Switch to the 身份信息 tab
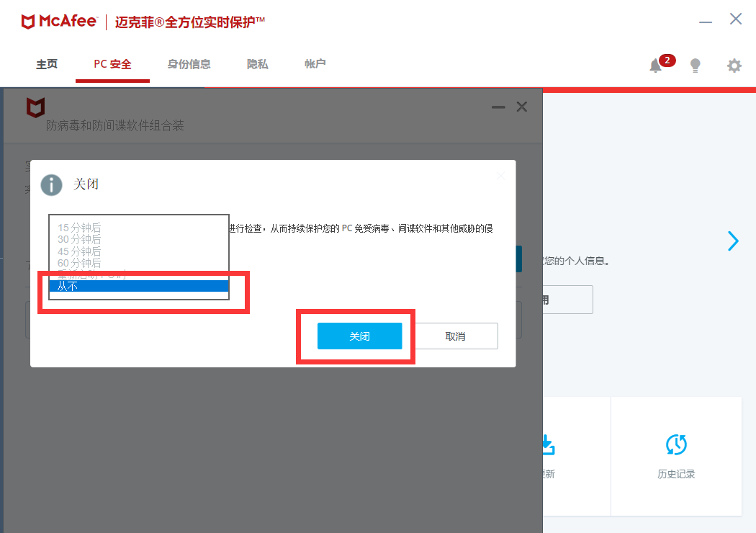The height and width of the screenshot is (533, 756). pos(189,64)
